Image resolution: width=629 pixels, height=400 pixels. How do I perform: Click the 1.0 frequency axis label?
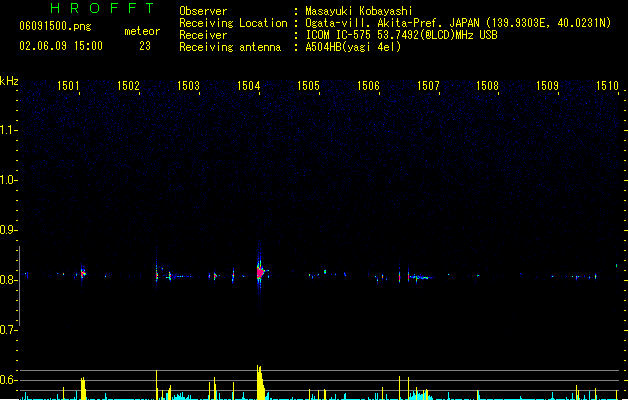coord(8,180)
